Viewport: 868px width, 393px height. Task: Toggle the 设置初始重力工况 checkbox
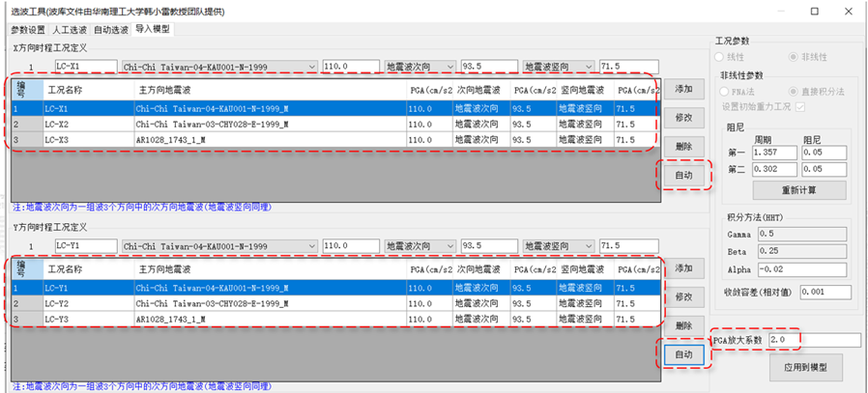tap(799, 106)
